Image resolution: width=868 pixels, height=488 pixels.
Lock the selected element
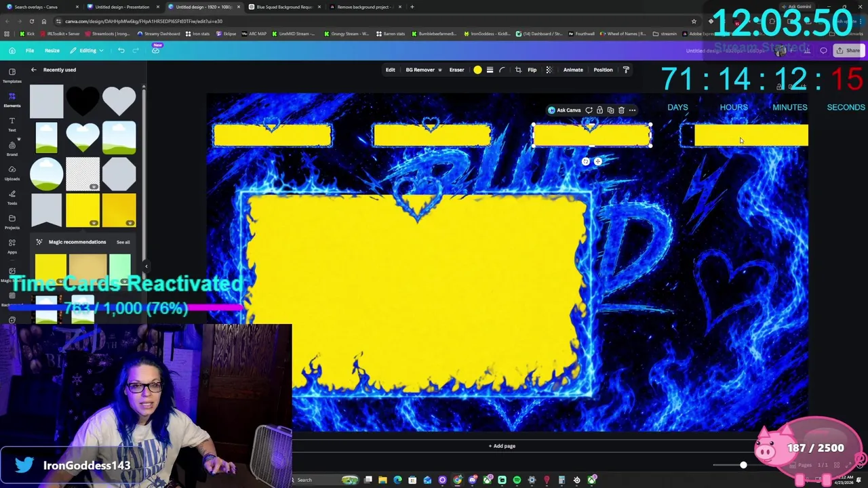coord(599,110)
